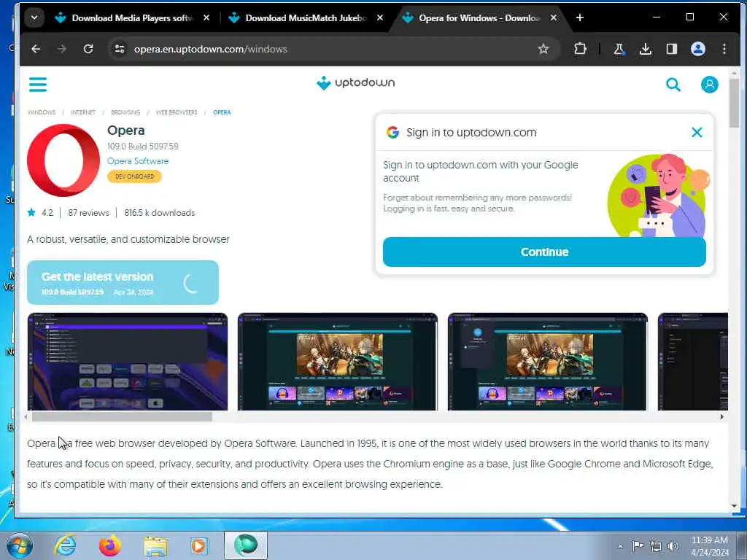Open Action Center flag icon
Screen dimensions: 747x560
tap(638, 546)
